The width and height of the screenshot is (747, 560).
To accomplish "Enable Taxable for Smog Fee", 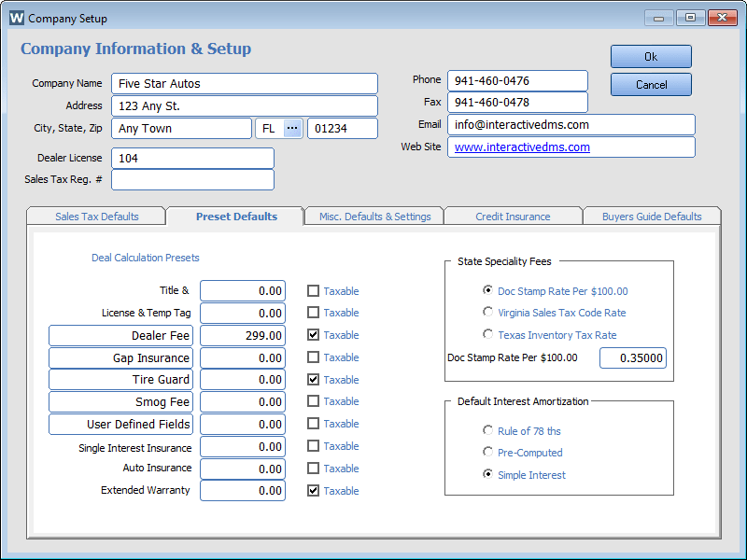I will click(314, 401).
